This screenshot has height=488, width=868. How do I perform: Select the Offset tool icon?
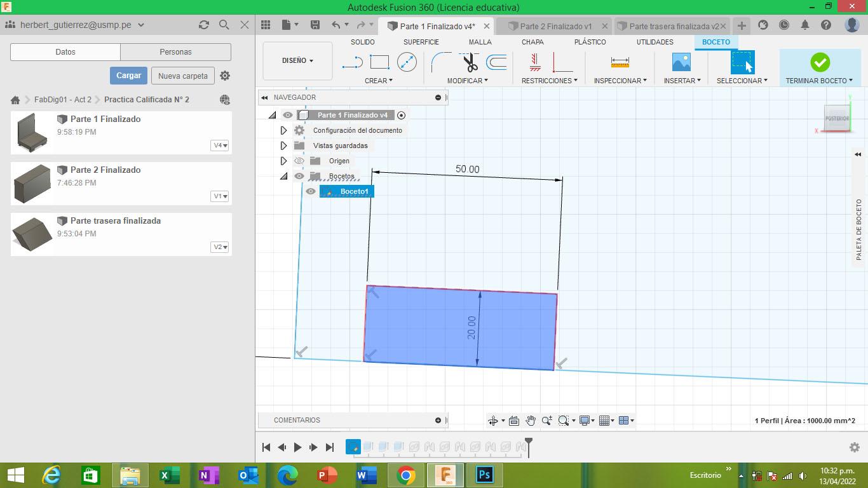(x=496, y=62)
